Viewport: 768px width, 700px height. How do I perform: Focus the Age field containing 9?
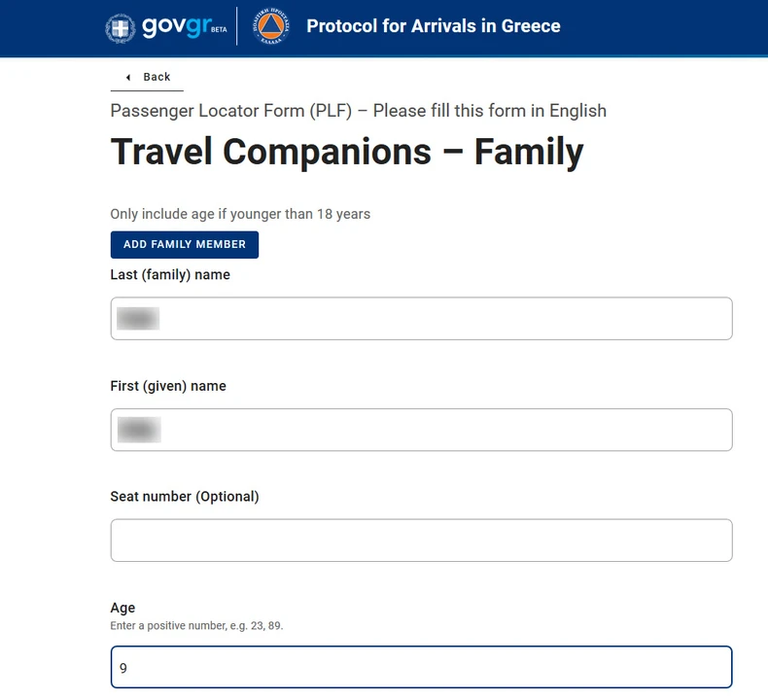pyautogui.click(x=421, y=668)
